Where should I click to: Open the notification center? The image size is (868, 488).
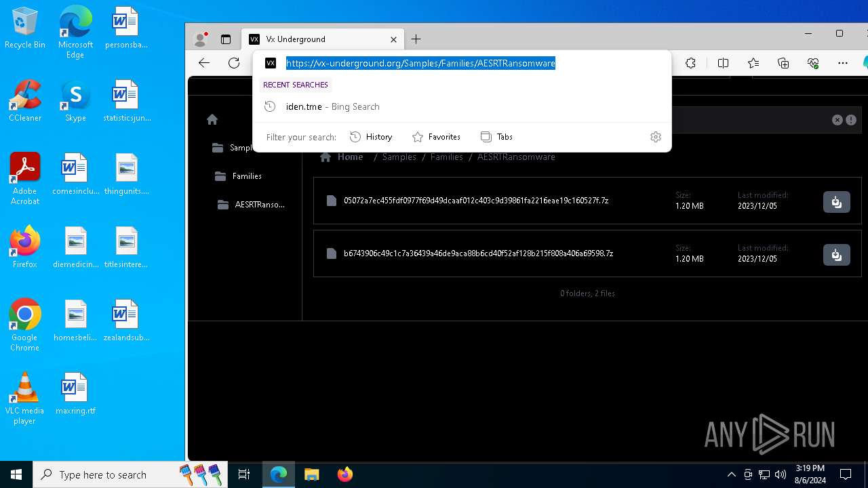pos(846,474)
